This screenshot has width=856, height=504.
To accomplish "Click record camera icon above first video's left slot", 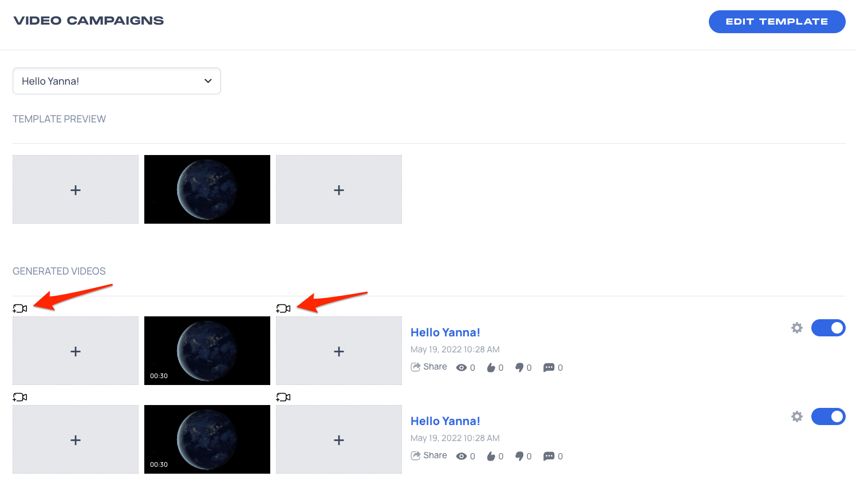I will 20,308.
